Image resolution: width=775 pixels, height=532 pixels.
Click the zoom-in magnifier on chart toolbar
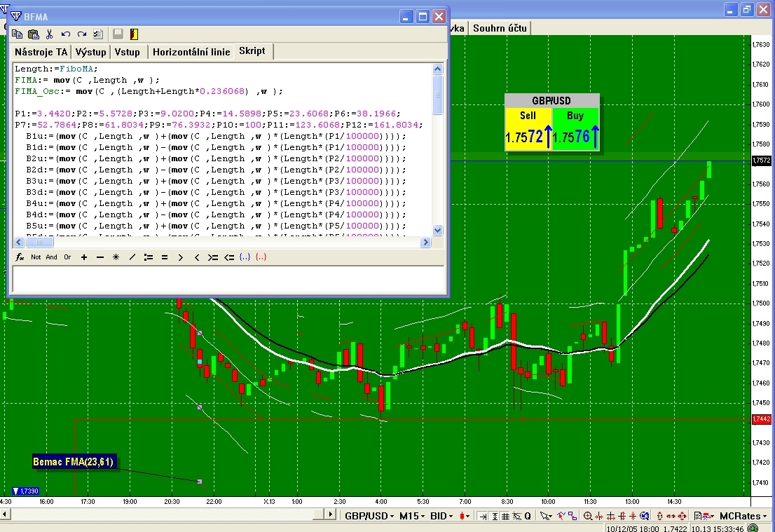588,516
